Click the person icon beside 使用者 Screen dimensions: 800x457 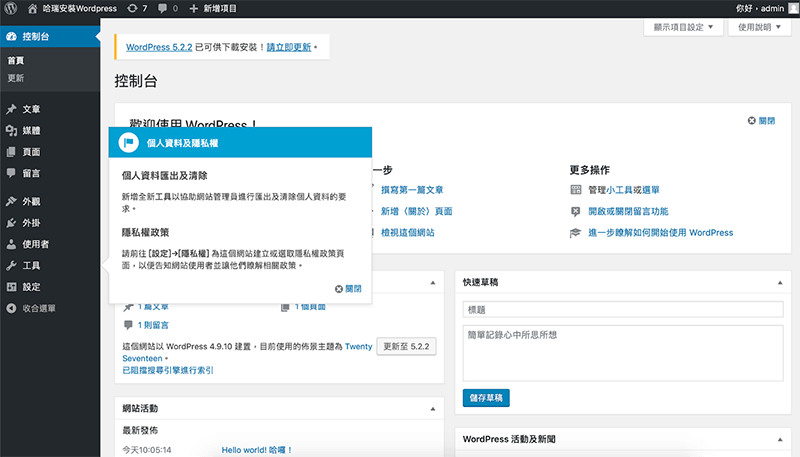pos(11,244)
